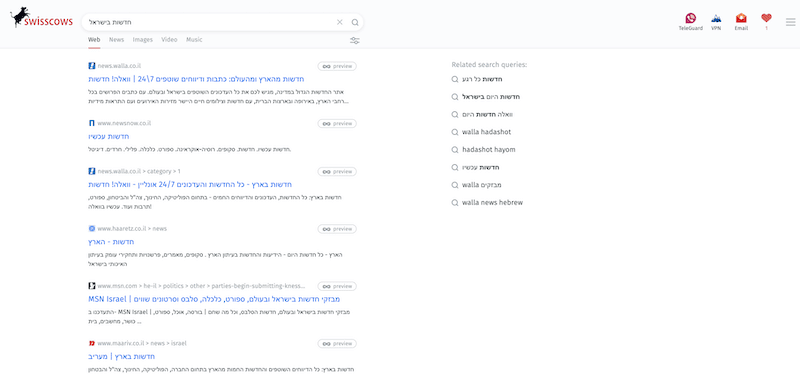Open the Haaretz news result title
The width and height of the screenshot is (800, 374).
click(111, 242)
